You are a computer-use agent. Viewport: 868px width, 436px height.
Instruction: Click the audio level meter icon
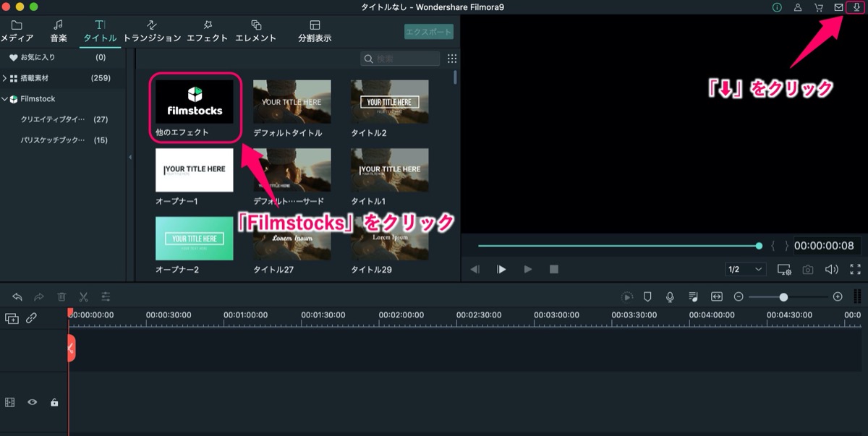(x=858, y=296)
